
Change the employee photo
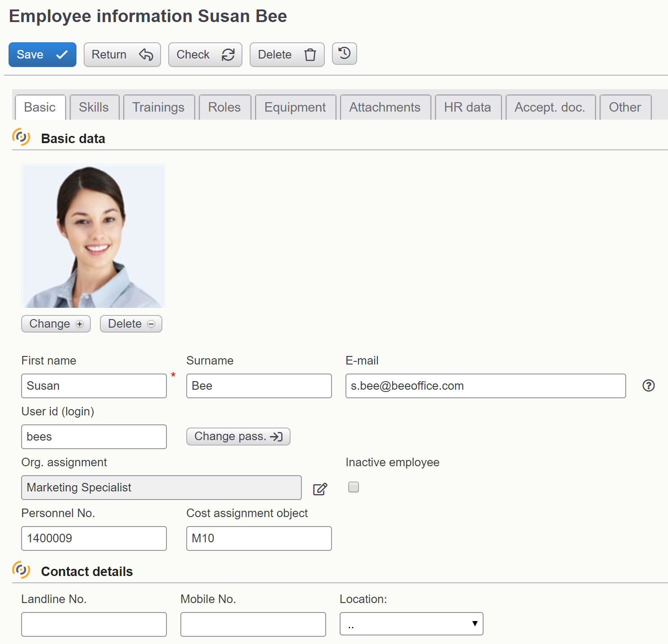pos(56,324)
